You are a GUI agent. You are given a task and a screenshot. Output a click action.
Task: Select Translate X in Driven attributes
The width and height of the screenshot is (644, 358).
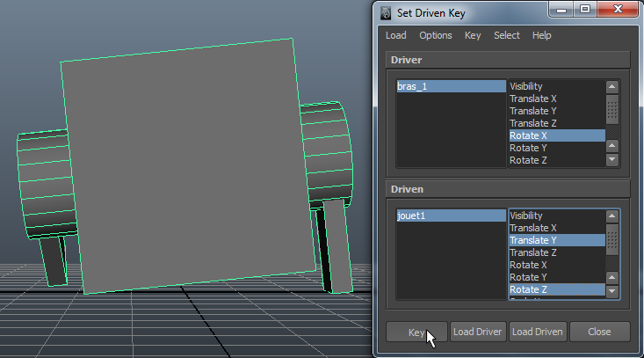point(532,228)
